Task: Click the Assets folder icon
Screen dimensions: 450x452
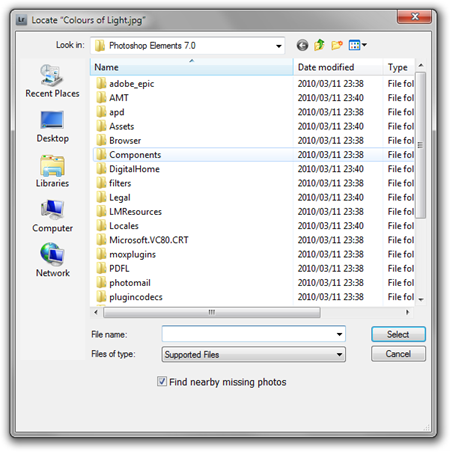Action: (x=101, y=126)
